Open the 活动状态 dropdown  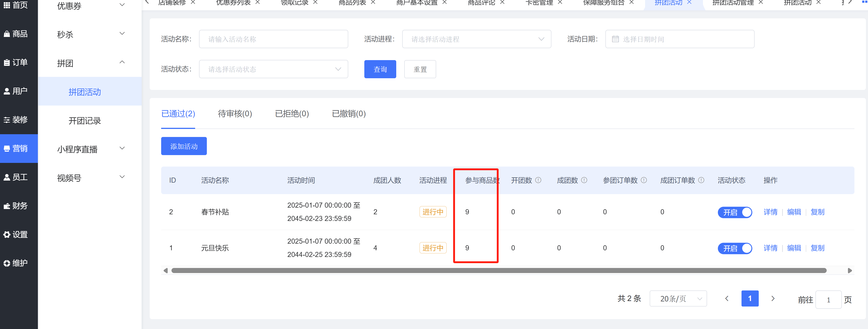[273, 69]
